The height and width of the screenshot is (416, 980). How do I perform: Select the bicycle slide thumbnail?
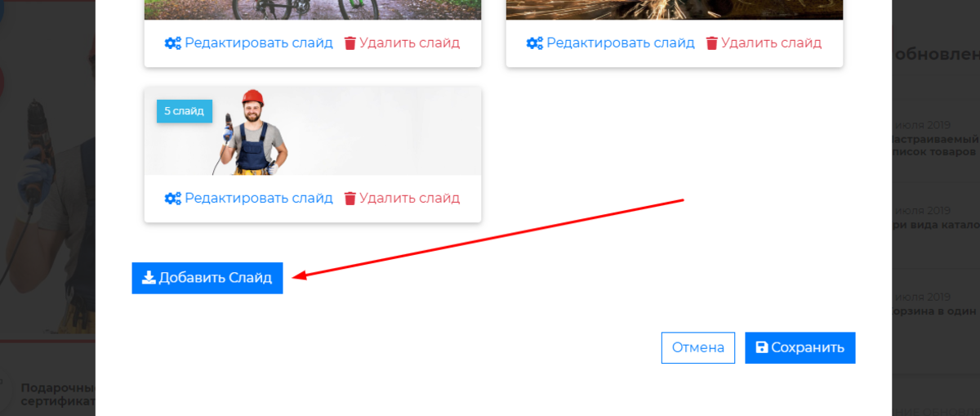click(313, 10)
